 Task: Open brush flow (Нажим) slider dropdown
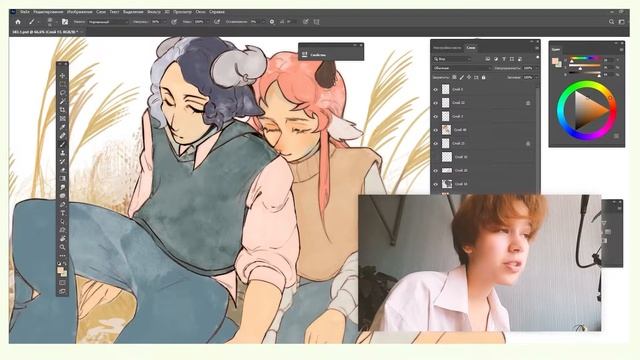[x=208, y=22]
